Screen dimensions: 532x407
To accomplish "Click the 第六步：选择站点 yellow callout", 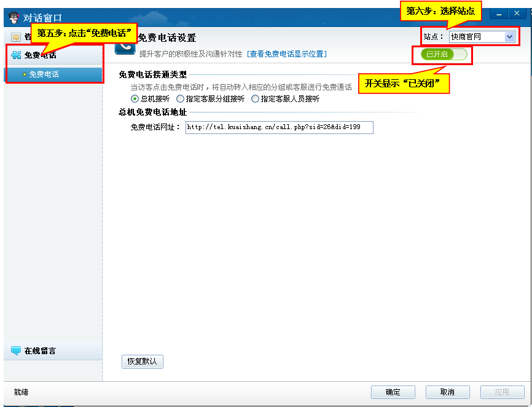I will pos(440,12).
